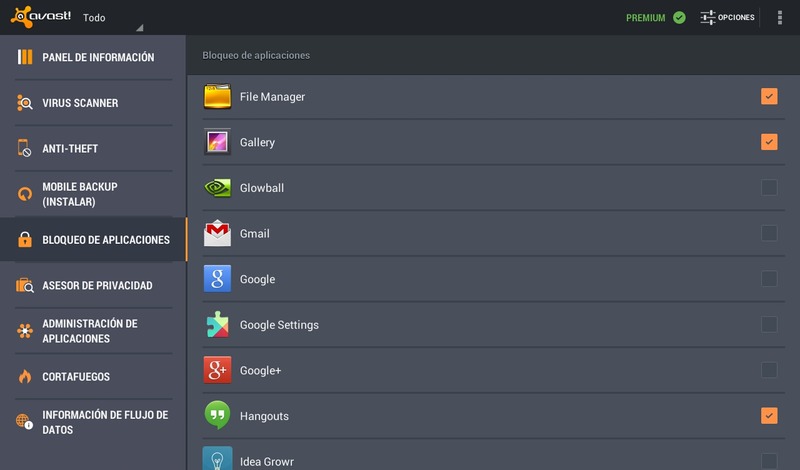Open Información de Flujo de Datos
The height and width of the screenshot is (470, 800).
[x=93, y=422]
